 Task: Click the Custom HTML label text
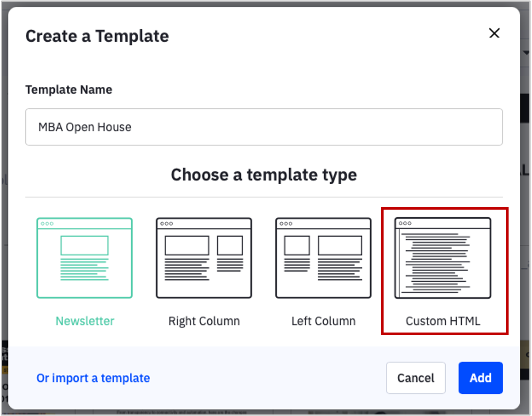point(443,321)
